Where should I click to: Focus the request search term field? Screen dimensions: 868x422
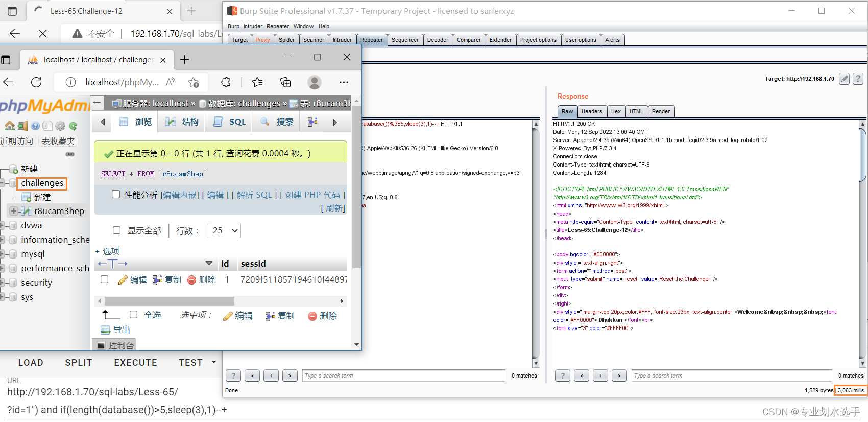point(403,376)
